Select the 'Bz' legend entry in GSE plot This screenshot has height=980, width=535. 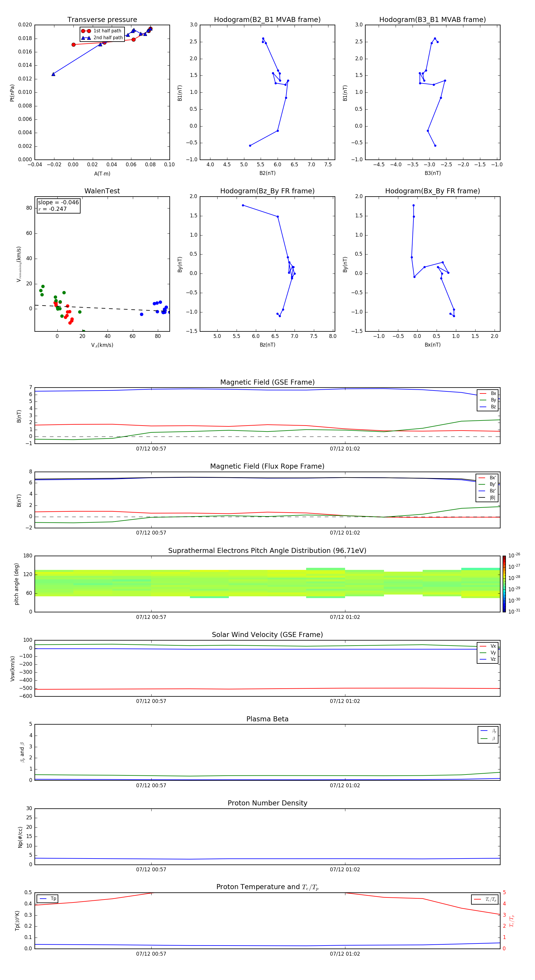point(488,407)
